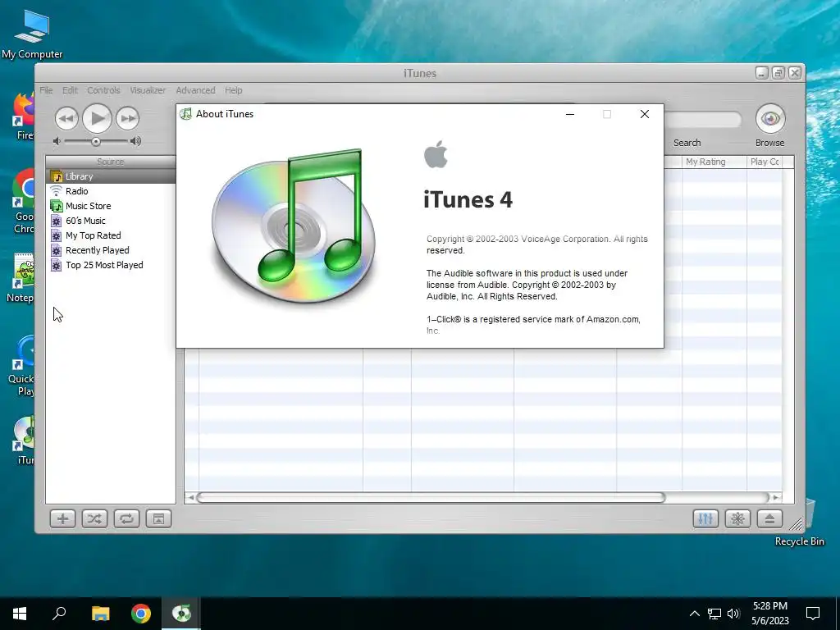This screenshot has height=630, width=840.
Task: Open taskbar search magnifier
Action: [59, 614]
